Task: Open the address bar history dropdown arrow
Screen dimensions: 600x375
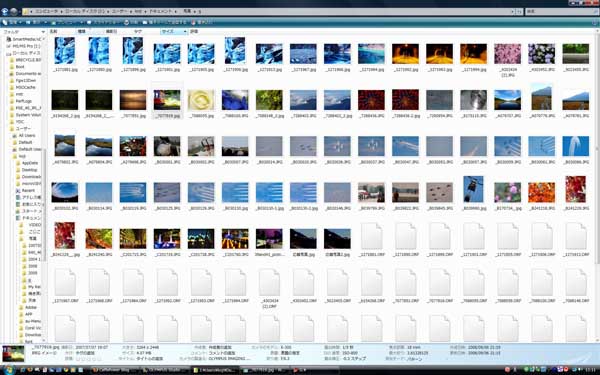Action: click(x=512, y=12)
